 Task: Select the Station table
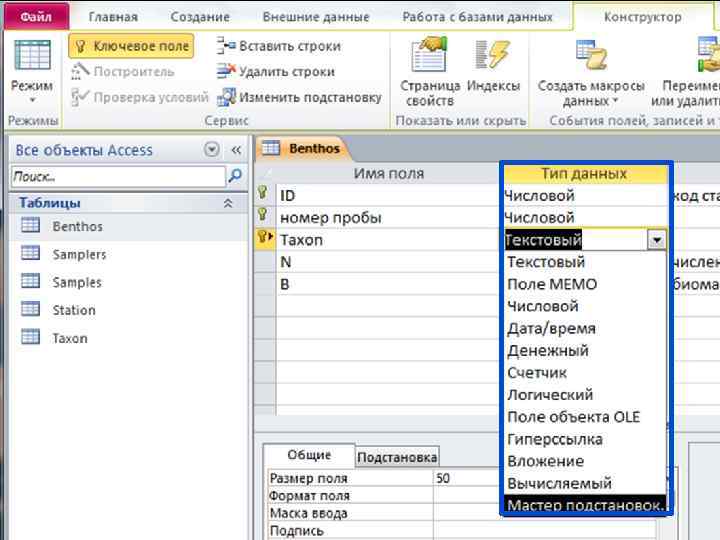128,310
